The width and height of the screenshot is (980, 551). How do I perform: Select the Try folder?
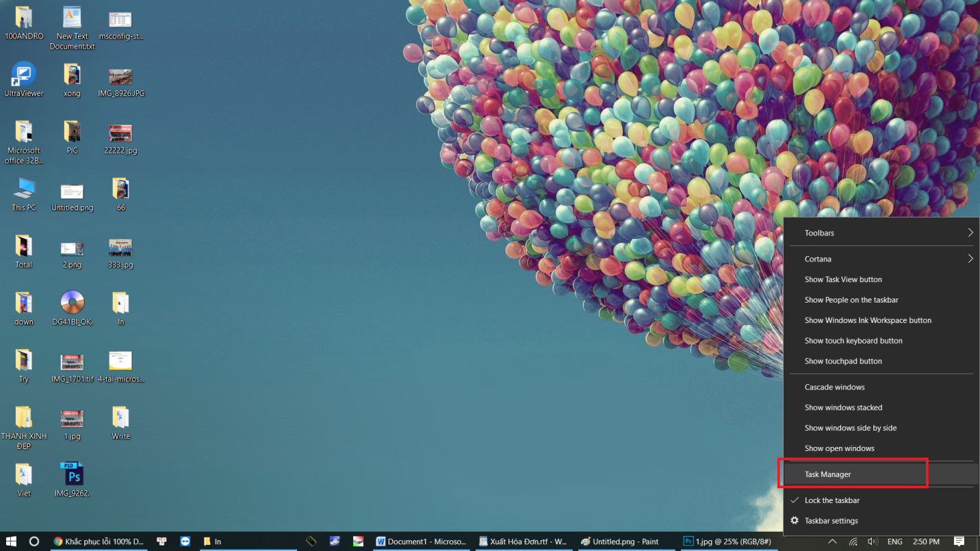point(23,366)
